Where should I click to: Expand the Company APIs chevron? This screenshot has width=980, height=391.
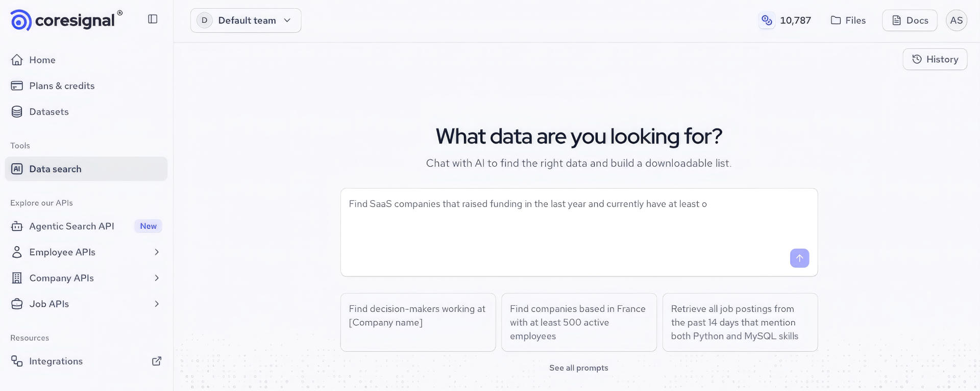click(x=157, y=278)
